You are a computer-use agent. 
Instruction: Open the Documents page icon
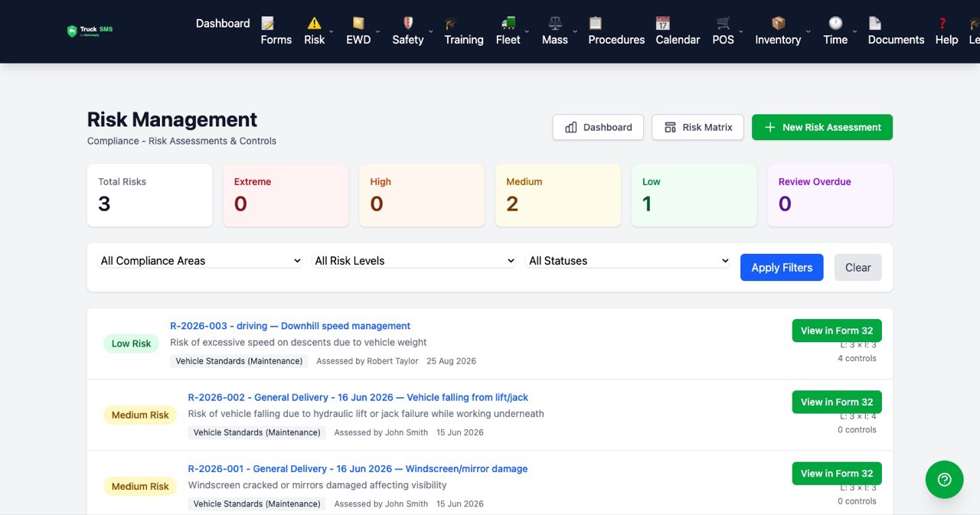875,24
